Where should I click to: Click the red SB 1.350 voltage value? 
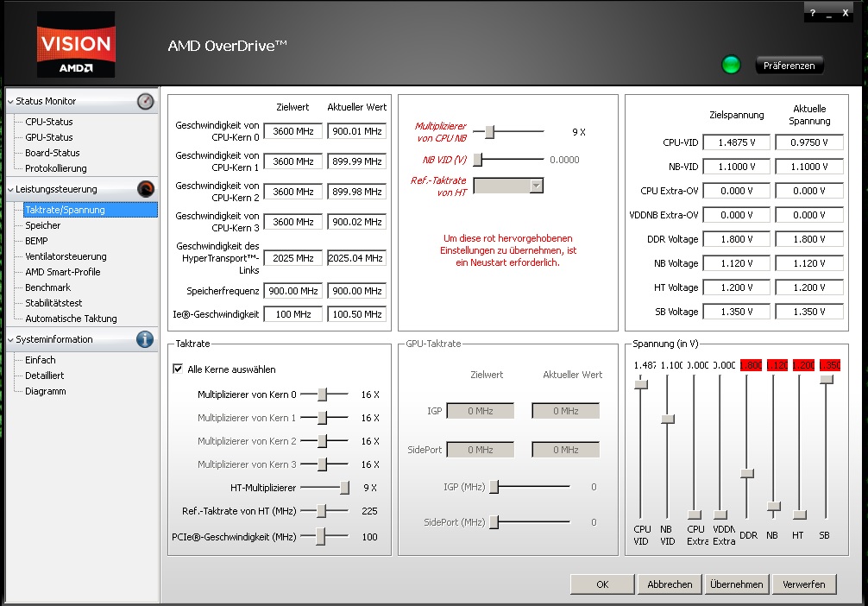[x=830, y=365]
